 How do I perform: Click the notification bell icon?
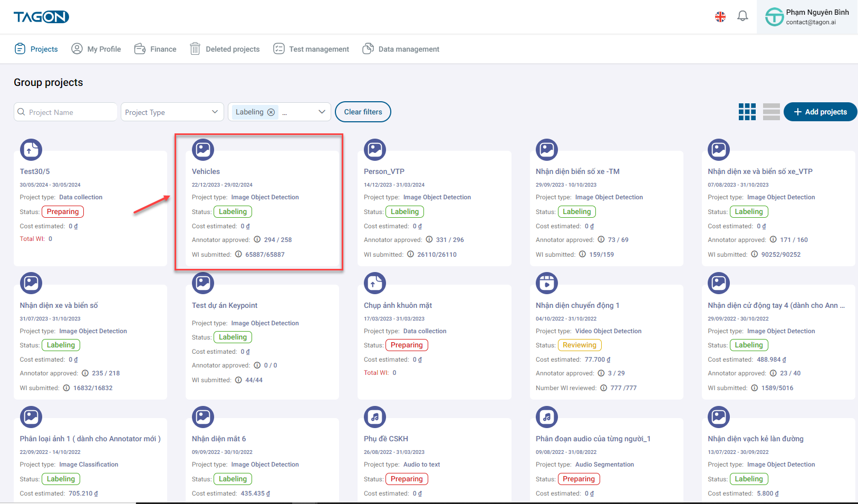[x=743, y=16]
